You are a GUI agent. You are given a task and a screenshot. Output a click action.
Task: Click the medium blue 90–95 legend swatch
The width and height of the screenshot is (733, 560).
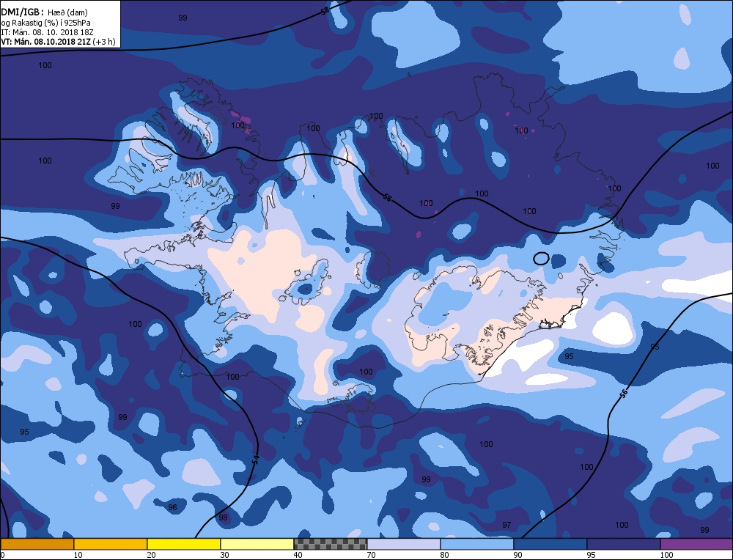(x=550, y=544)
